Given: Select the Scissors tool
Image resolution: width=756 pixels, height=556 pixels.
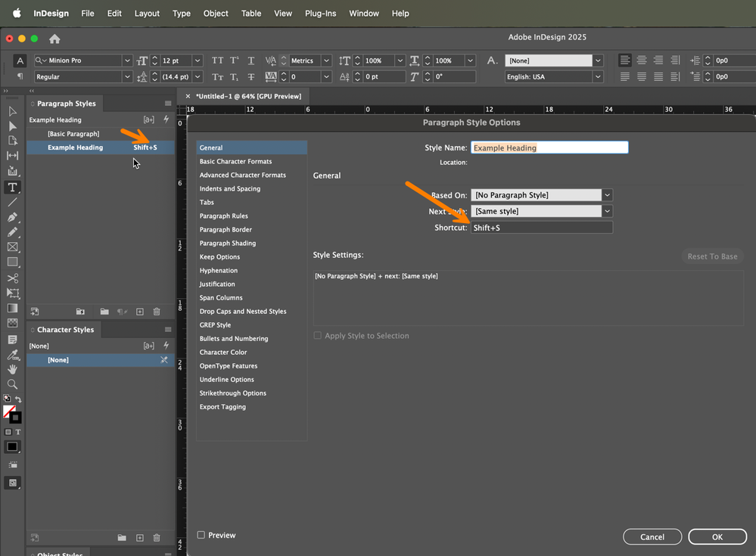Looking at the screenshot, I should [x=13, y=278].
